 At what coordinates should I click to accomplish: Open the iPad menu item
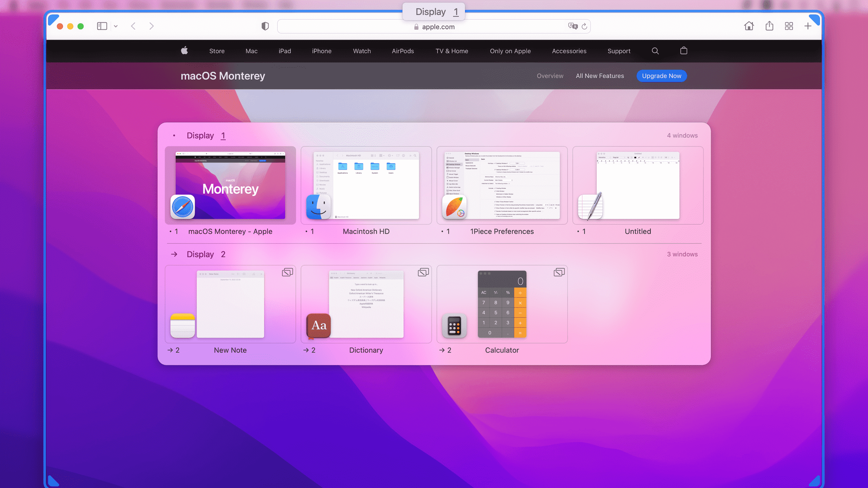tap(285, 51)
